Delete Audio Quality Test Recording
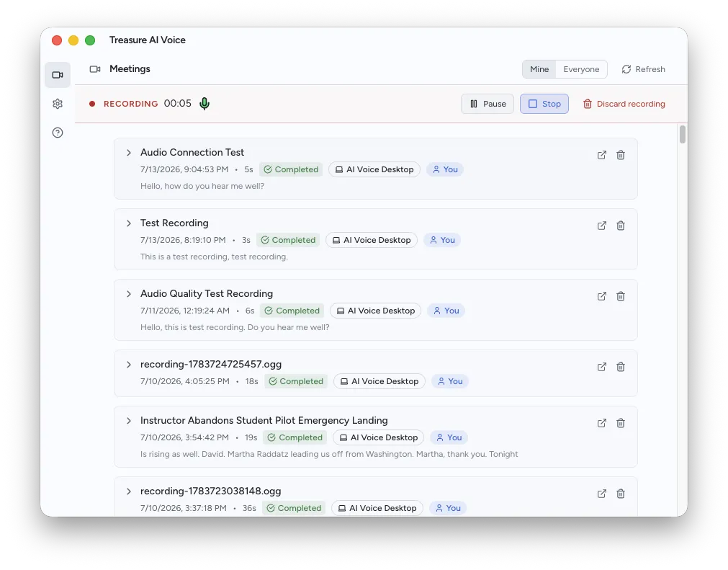This screenshot has height=570, width=728. click(x=621, y=296)
